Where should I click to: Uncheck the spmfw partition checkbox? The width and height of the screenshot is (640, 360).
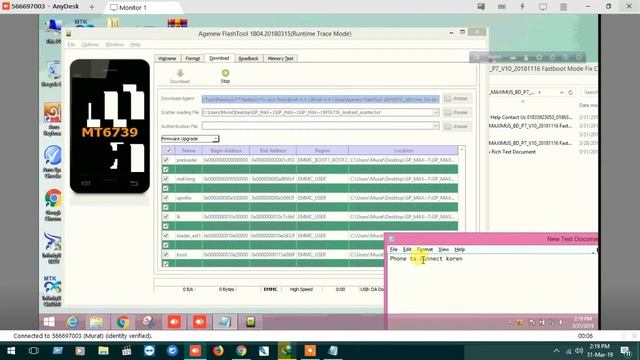click(x=166, y=198)
